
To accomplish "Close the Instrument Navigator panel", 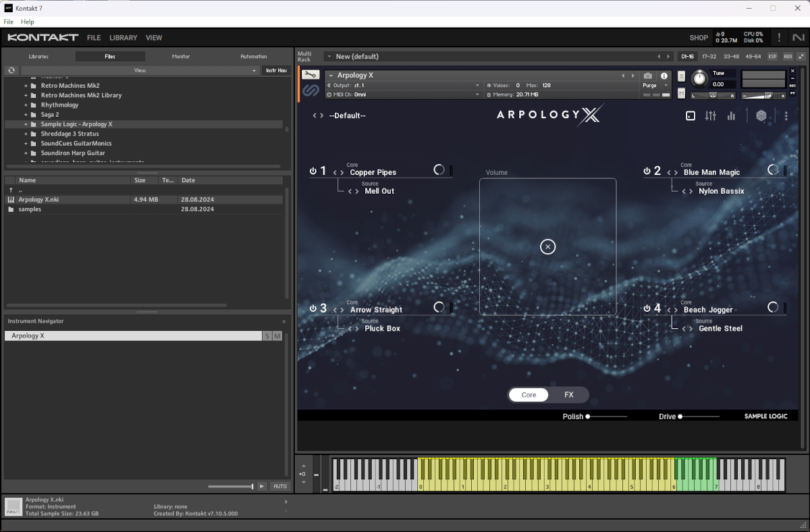I will click(283, 321).
